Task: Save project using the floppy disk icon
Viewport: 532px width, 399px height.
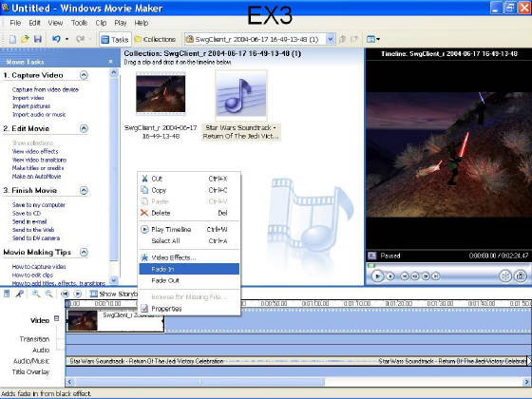Action: click(38, 39)
